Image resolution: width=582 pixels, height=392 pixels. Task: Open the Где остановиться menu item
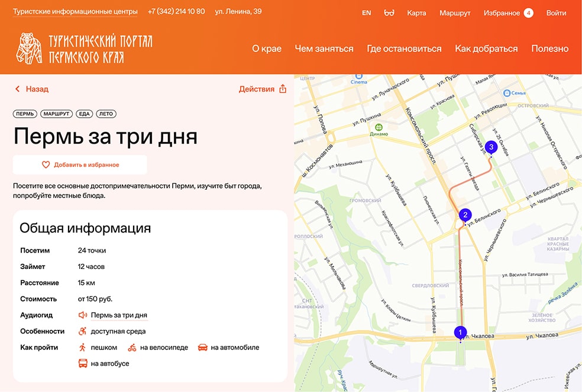coord(404,48)
